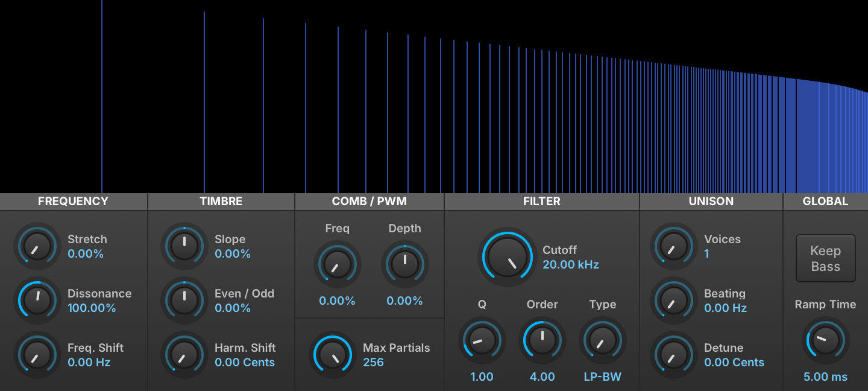The width and height of the screenshot is (868, 391).
Task: Click the Freq. Shift knob
Action: click(x=37, y=355)
